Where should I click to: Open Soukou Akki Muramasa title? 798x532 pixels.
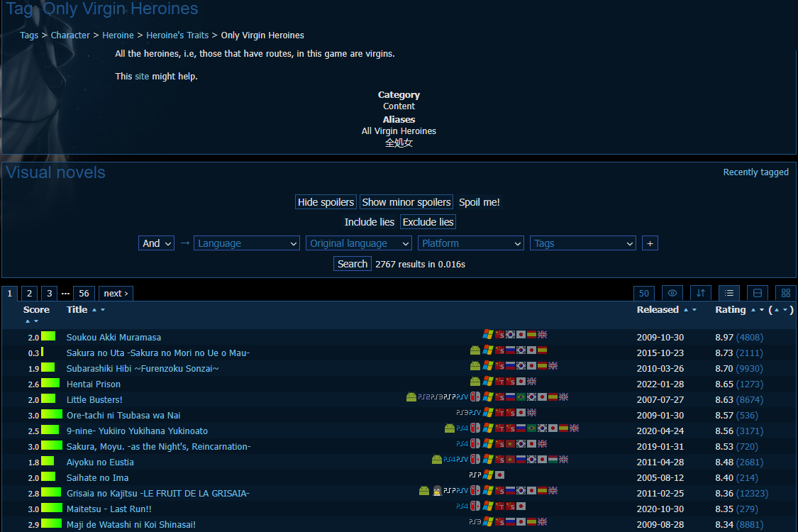point(113,338)
